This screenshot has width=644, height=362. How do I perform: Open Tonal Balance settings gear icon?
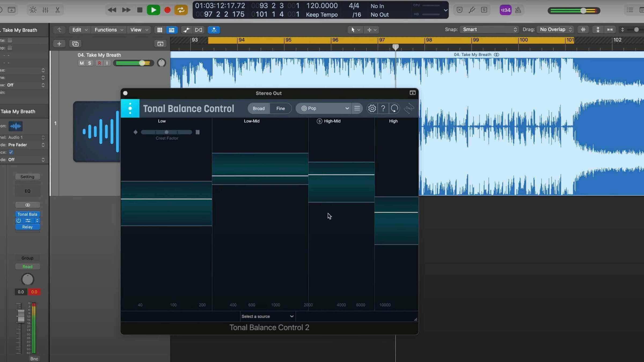click(x=372, y=108)
